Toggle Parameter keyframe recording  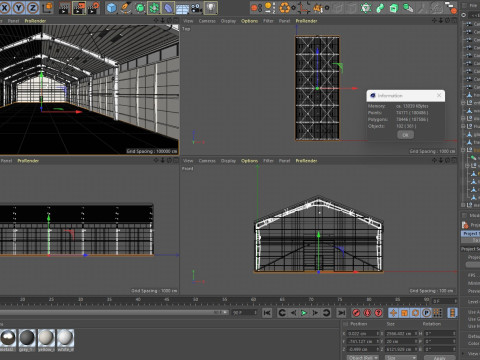(426, 313)
